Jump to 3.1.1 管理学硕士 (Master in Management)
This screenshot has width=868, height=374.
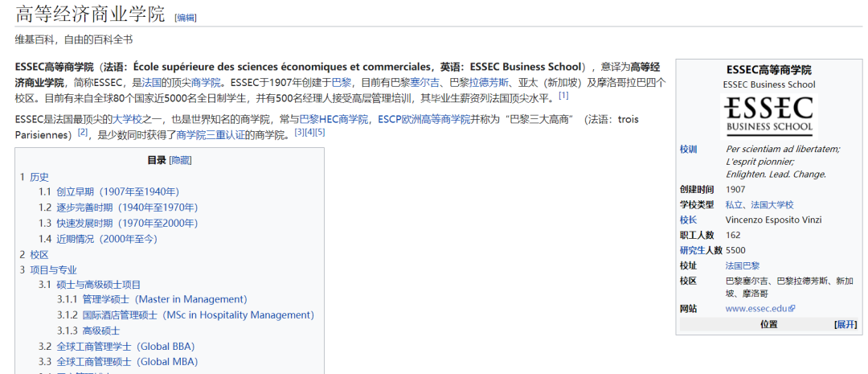click(152, 299)
